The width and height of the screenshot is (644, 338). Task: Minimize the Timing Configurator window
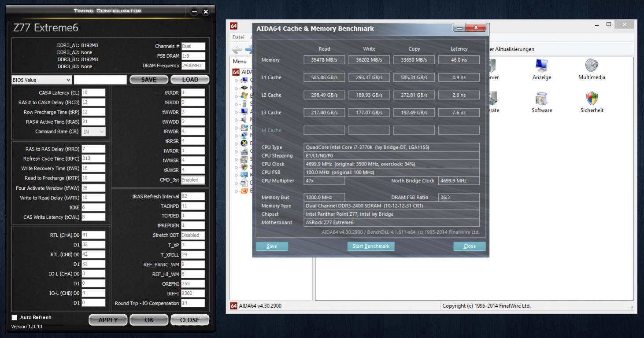[x=194, y=12]
